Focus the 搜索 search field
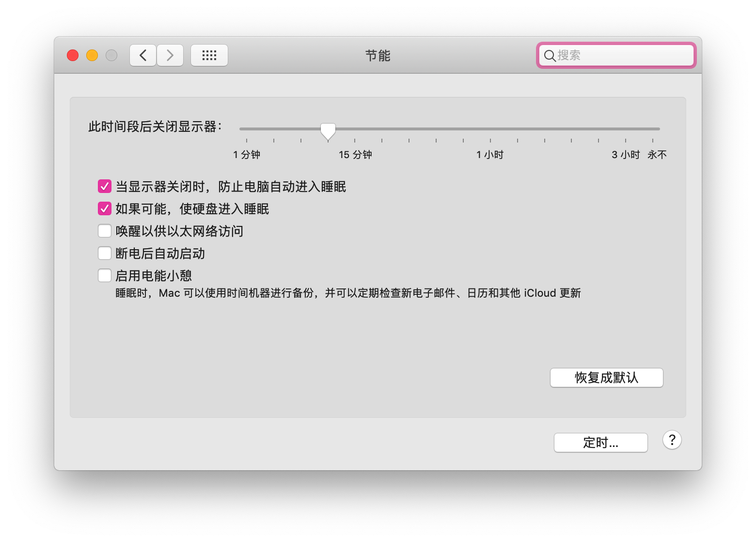756x542 pixels. (616, 55)
